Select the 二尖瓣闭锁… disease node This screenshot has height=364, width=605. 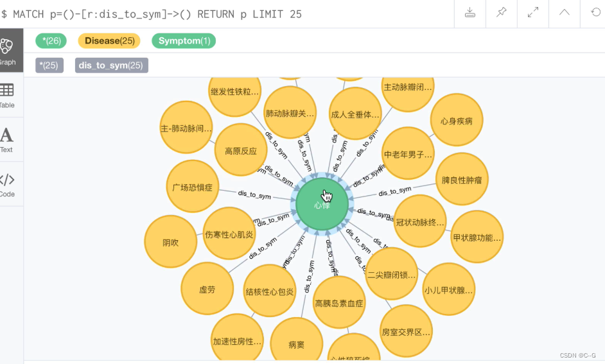tap(392, 273)
